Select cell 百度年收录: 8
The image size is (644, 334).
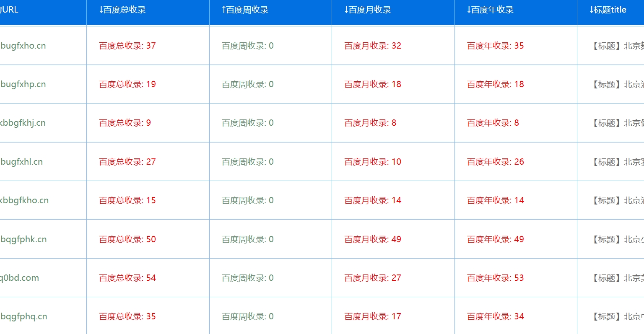(x=493, y=123)
